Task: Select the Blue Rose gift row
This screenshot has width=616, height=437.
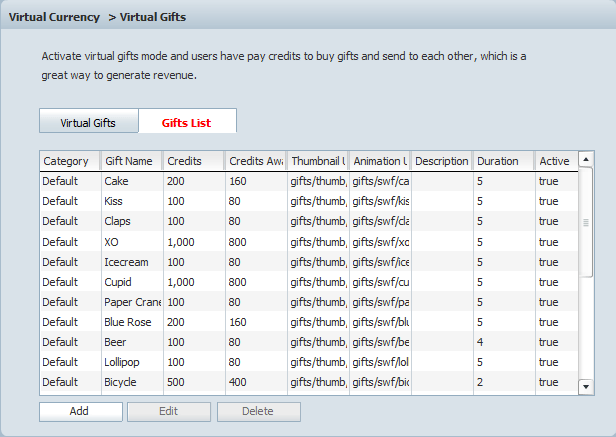Action: pos(130,322)
